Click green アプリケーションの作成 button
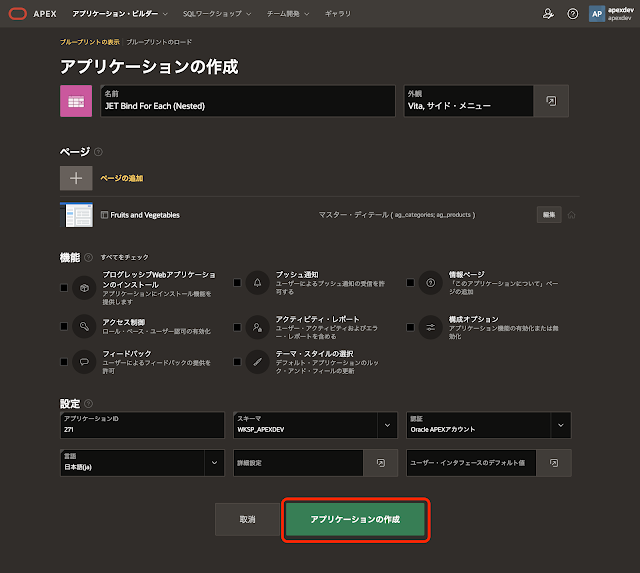The image size is (640, 573). pos(356,519)
